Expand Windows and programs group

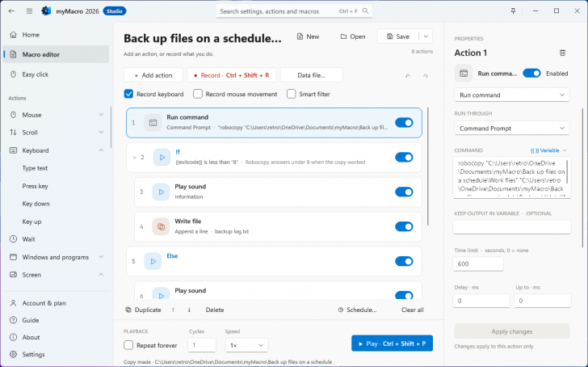tap(101, 257)
